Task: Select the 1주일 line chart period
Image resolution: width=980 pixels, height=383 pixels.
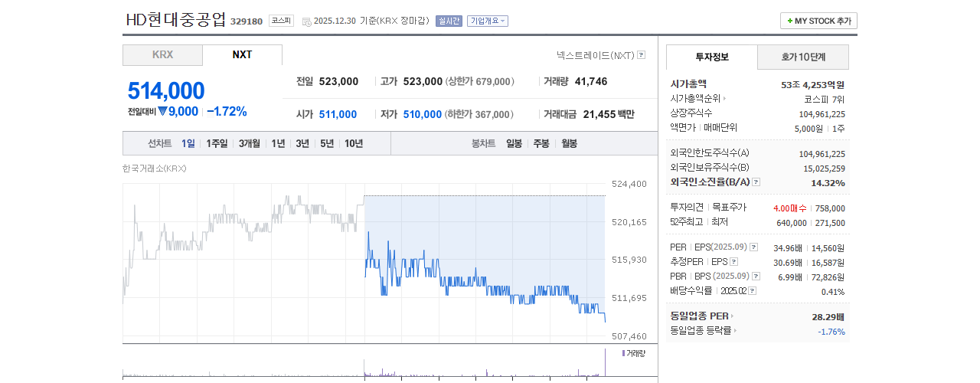Action: click(217, 143)
